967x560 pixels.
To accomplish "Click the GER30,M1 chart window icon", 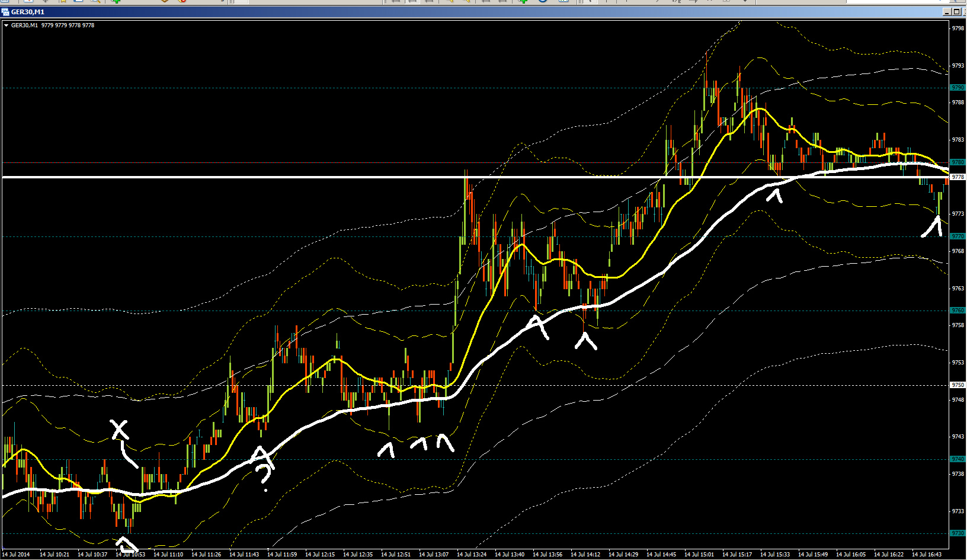I will 5,12.
